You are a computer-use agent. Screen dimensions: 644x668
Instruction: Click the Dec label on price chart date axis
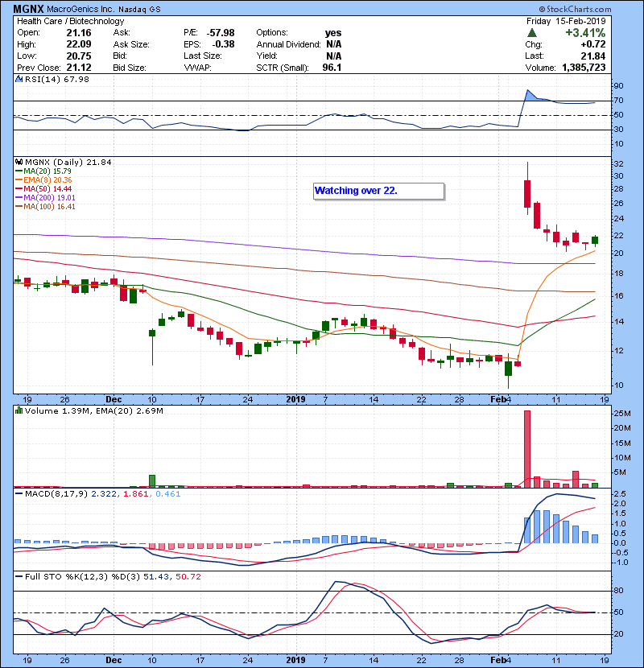click(114, 400)
